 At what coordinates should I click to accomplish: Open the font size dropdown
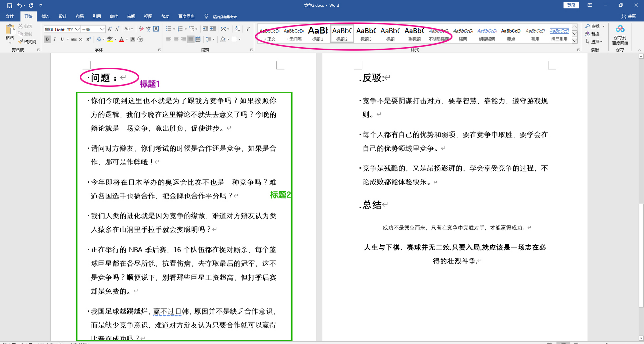click(101, 29)
